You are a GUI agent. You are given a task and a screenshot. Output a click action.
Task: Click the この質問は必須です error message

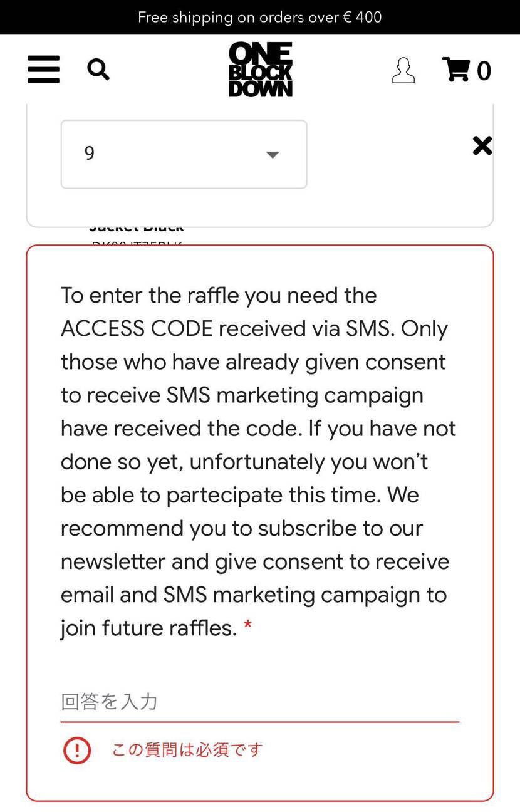pos(187,750)
